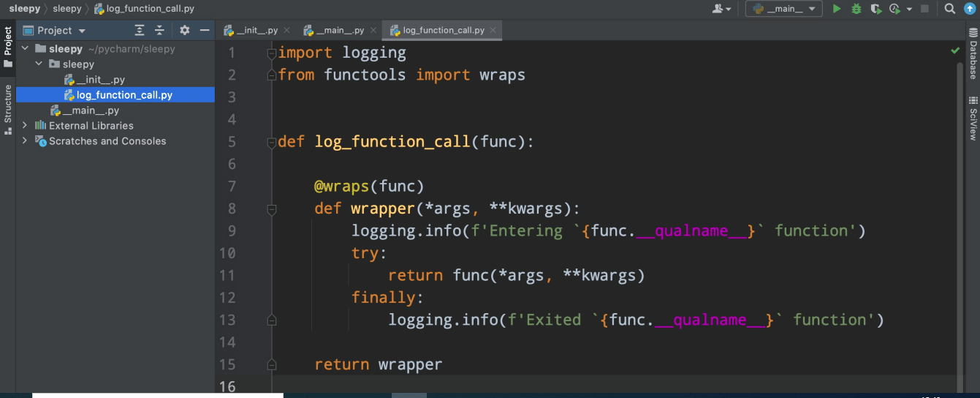Screen dimensions: 980x398
Task: Switch to the __init__.py editor tab
Action: click(251, 30)
